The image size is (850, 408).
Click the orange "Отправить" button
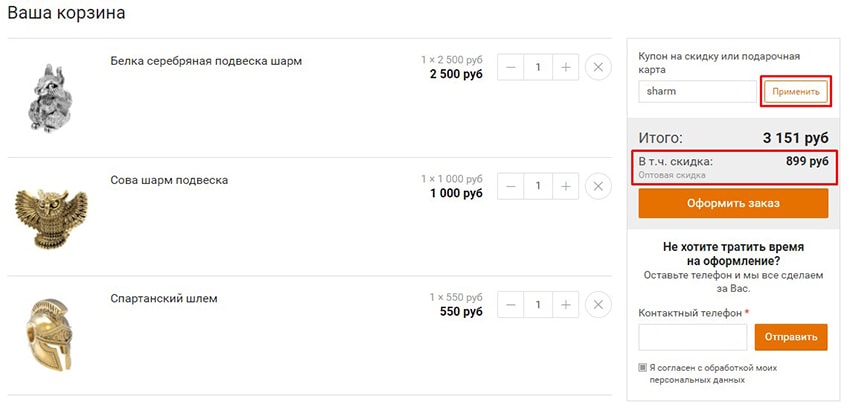point(791,337)
